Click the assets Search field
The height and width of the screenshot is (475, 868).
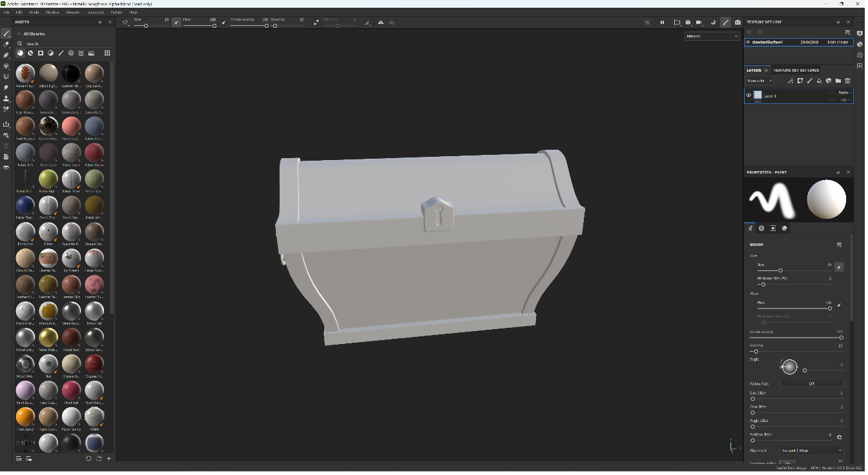[65, 44]
